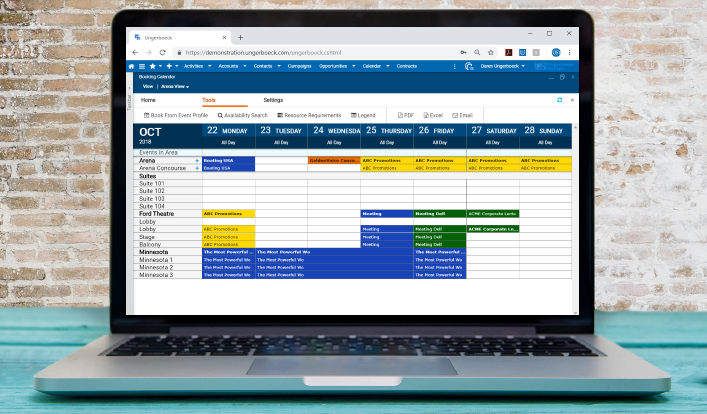Export the calendar to PDF
The width and height of the screenshot is (707, 414).
point(406,116)
